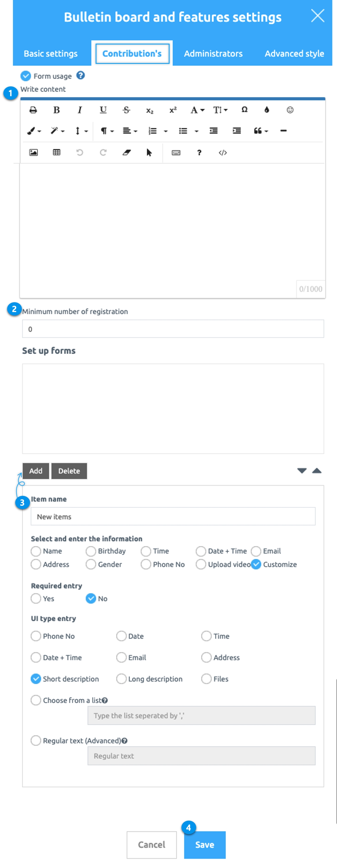The image size is (337, 868).
Task: Switch to the Administrators tab
Action: pos(213,53)
